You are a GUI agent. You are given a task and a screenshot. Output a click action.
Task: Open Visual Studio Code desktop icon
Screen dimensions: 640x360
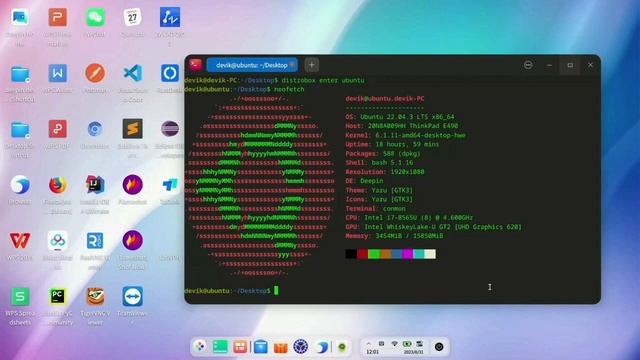coord(133,73)
